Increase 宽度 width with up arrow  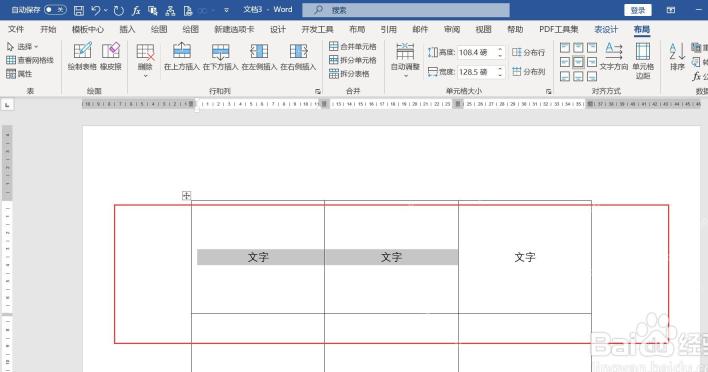point(500,69)
